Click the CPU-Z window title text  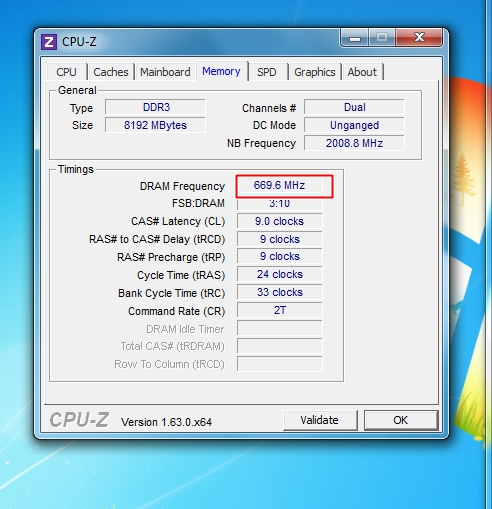pyautogui.click(x=79, y=42)
